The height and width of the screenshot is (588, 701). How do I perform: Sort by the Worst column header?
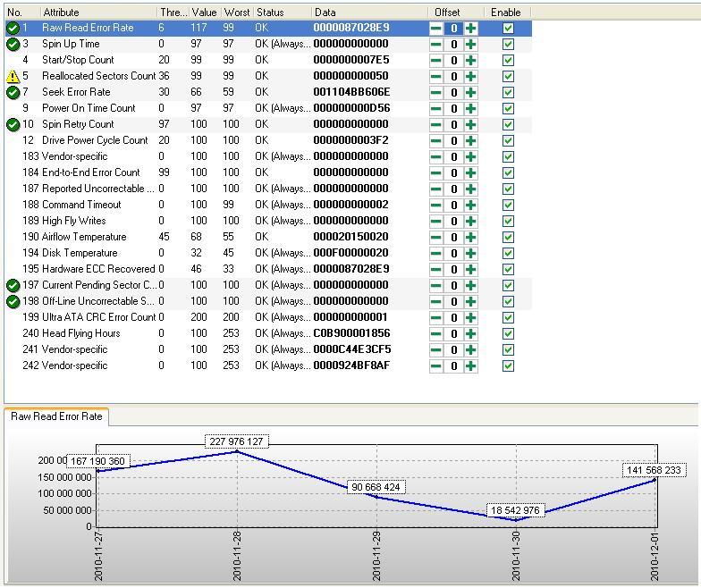point(237,13)
